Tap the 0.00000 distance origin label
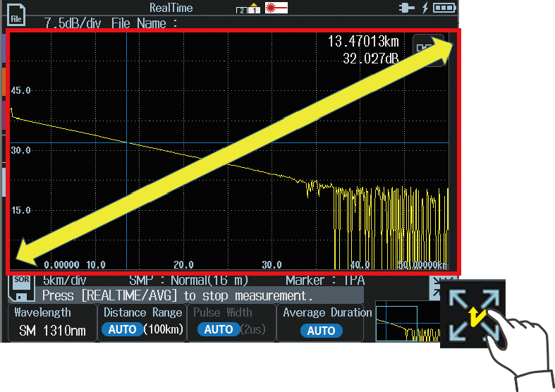555x392 pixels. 61,264
